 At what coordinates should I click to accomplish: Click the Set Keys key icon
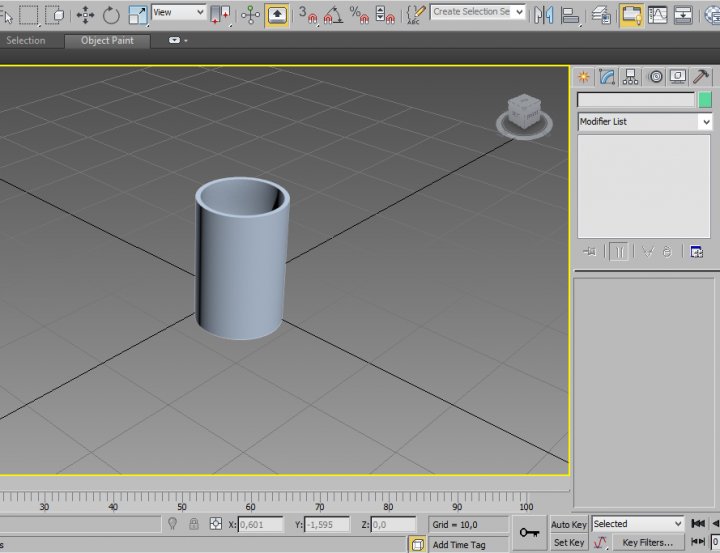530,533
